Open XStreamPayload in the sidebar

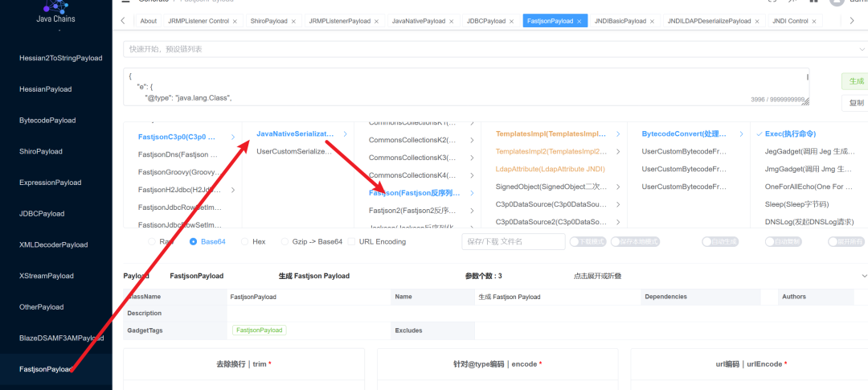coord(46,276)
